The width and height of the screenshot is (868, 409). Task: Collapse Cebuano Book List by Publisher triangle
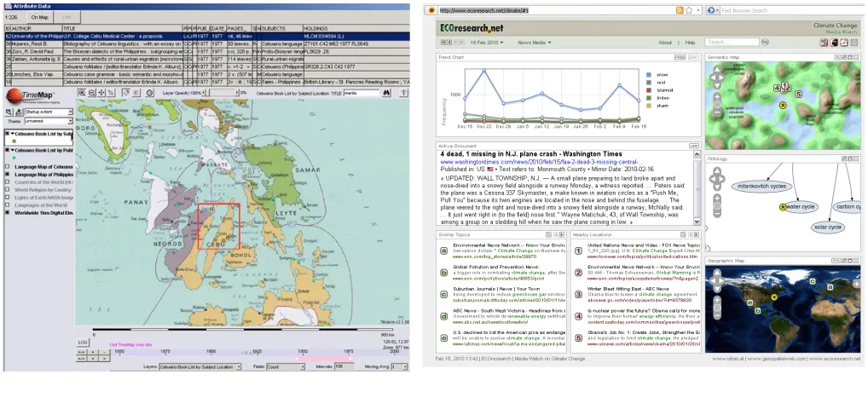click(x=12, y=150)
